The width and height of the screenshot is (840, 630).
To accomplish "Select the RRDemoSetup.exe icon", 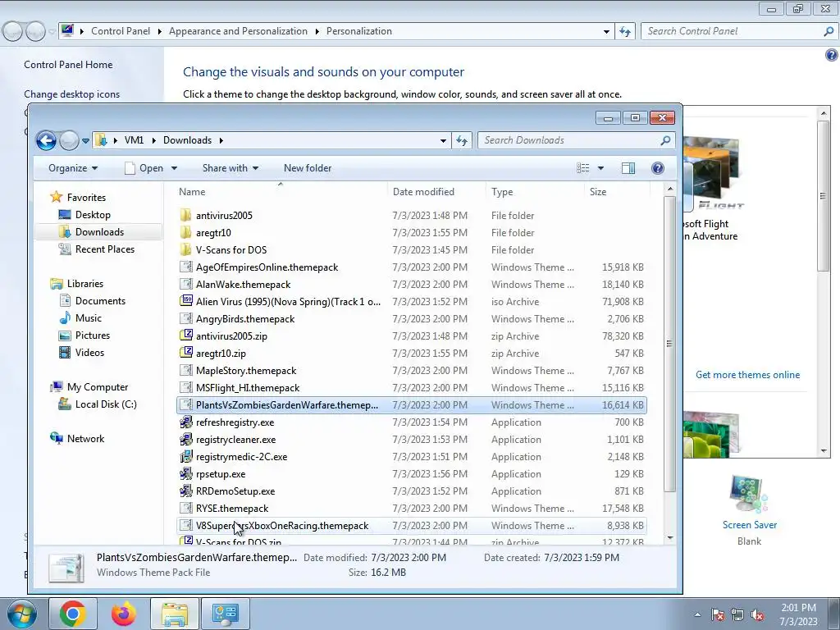I will [185, 491].
